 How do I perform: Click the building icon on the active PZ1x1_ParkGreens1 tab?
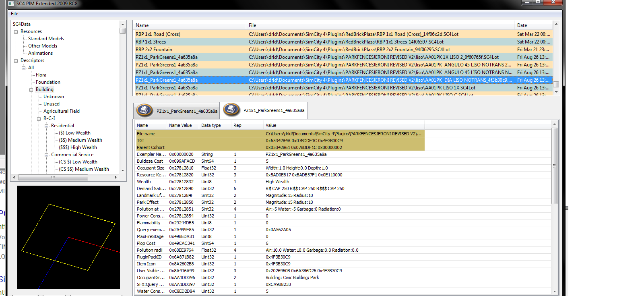pos(231,110)
